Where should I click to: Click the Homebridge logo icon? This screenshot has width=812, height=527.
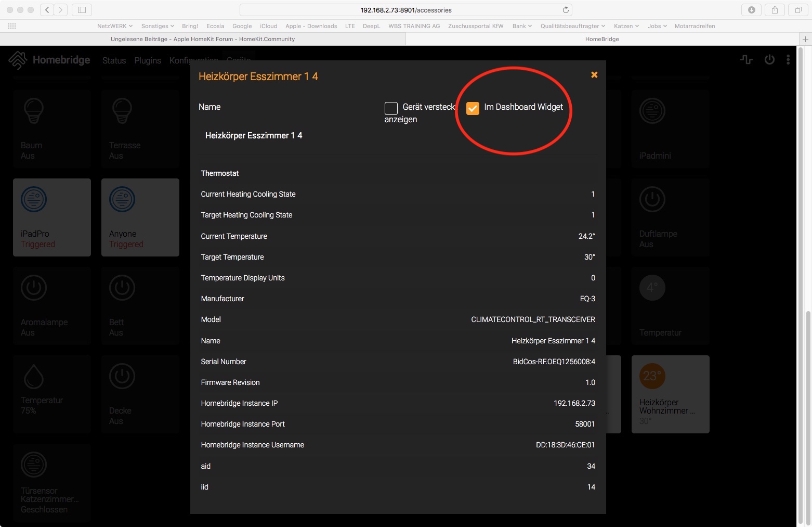pos(18,60)
